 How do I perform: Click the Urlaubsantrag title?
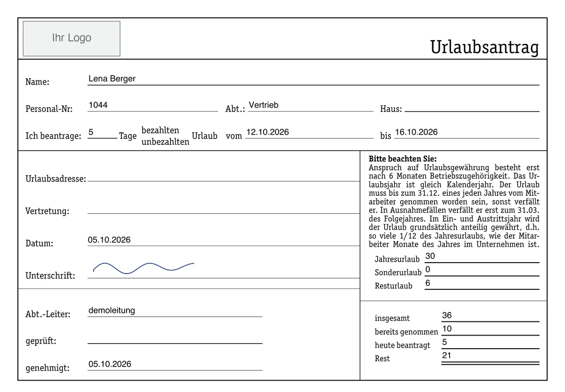point(484,48)
